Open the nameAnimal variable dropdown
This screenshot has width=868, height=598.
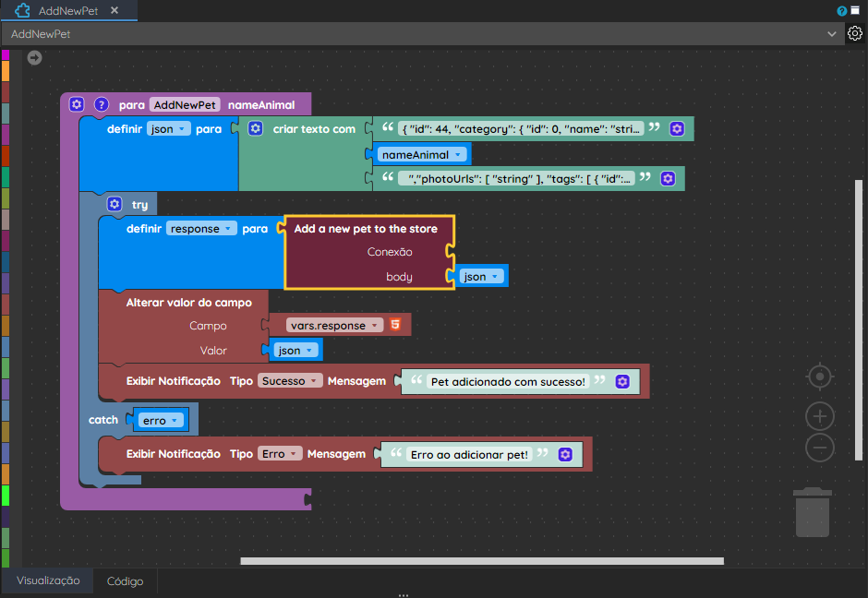click(422, 155)
